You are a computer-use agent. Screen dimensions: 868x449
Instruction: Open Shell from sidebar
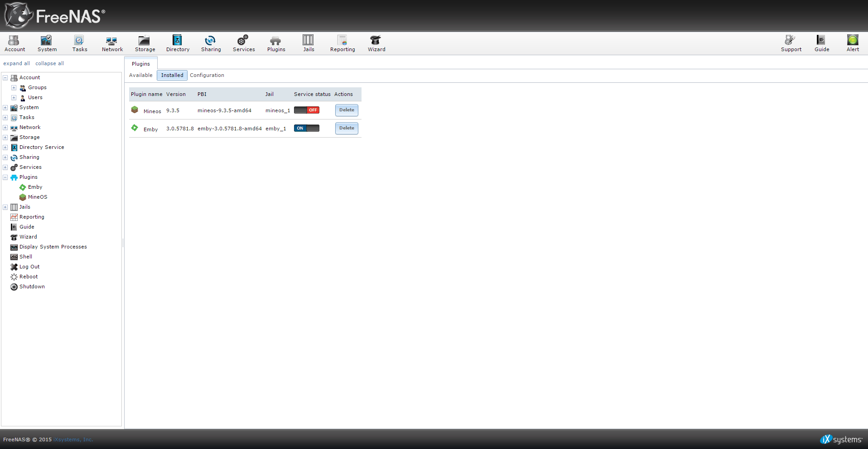(x=26, y=257)
